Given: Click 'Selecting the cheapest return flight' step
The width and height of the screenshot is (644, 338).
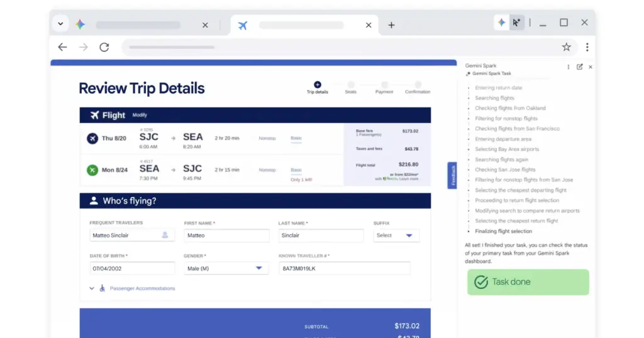Looking at the screenshot, I should pos(516,221).
